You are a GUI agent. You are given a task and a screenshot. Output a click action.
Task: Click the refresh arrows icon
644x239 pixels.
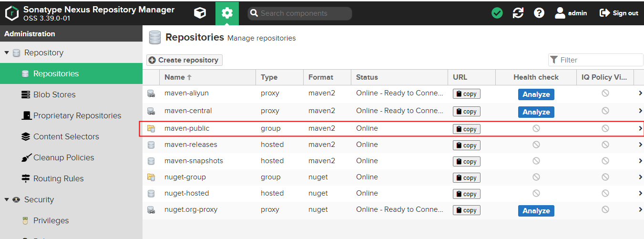point(518,13)
